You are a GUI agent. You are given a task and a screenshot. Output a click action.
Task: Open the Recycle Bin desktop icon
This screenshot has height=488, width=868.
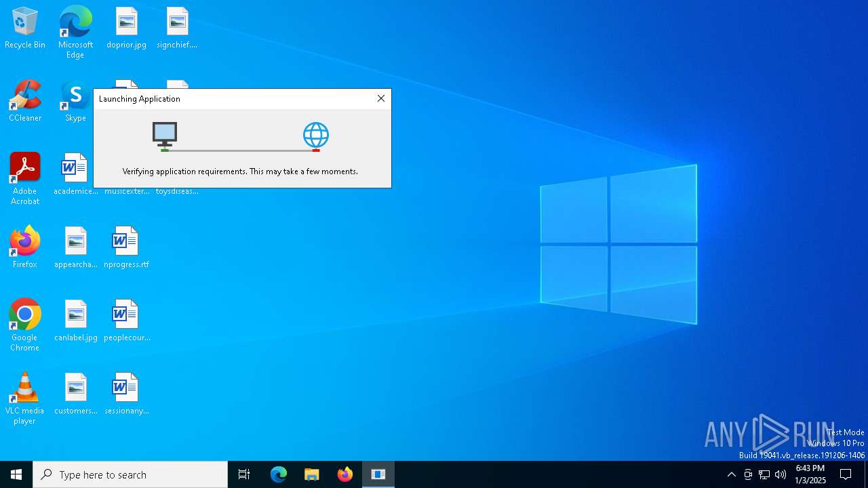tap(25, 28)
